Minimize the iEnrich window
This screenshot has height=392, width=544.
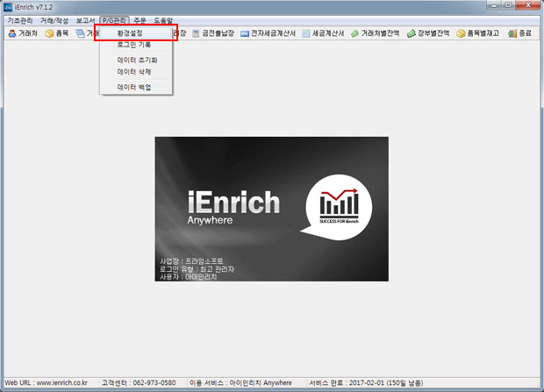(493, 5)
